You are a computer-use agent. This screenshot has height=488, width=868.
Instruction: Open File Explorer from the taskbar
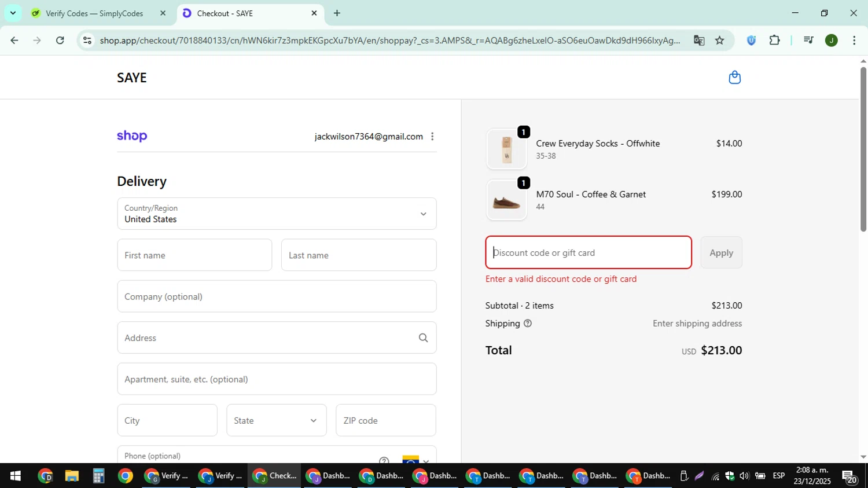pyautogui.click(x=72, y=476)
